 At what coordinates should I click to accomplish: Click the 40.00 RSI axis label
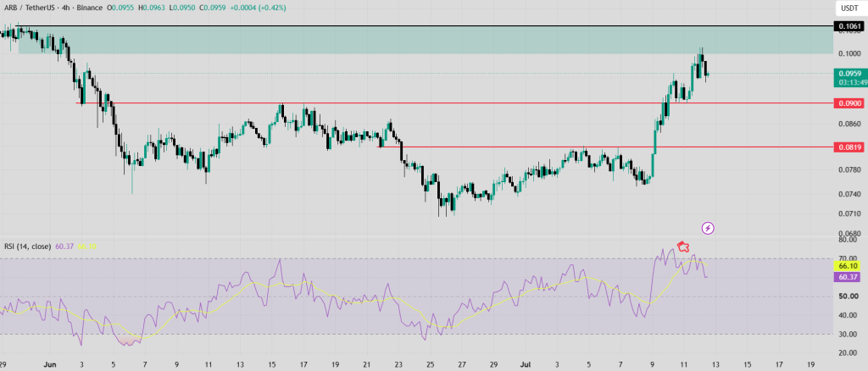[847, 315]
